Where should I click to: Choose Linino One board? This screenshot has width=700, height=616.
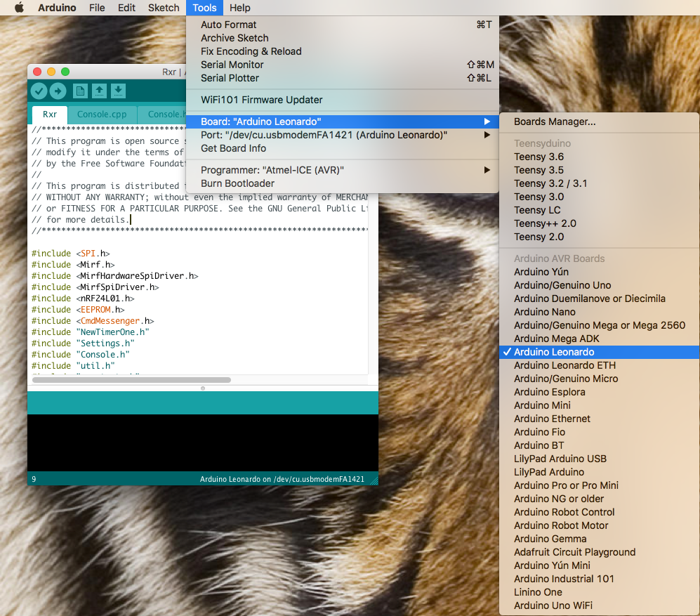pos(600,592)
